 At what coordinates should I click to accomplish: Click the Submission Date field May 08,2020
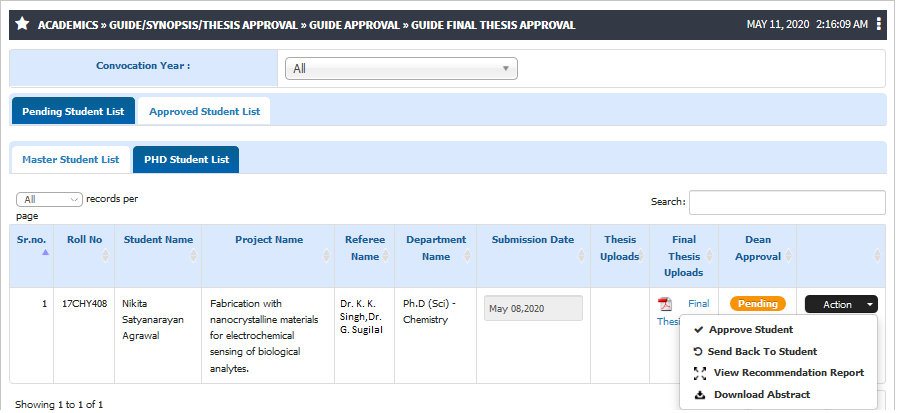tap(533, 308)
